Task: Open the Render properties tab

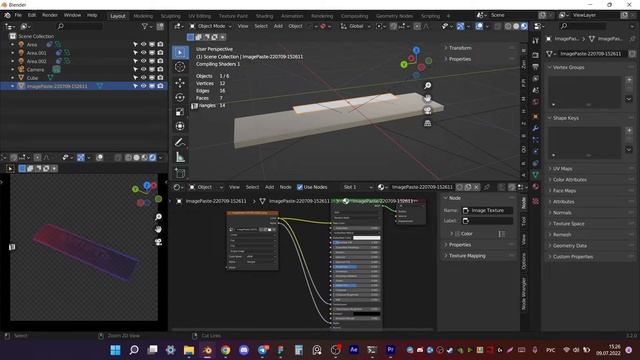Action: pos(536,55)
